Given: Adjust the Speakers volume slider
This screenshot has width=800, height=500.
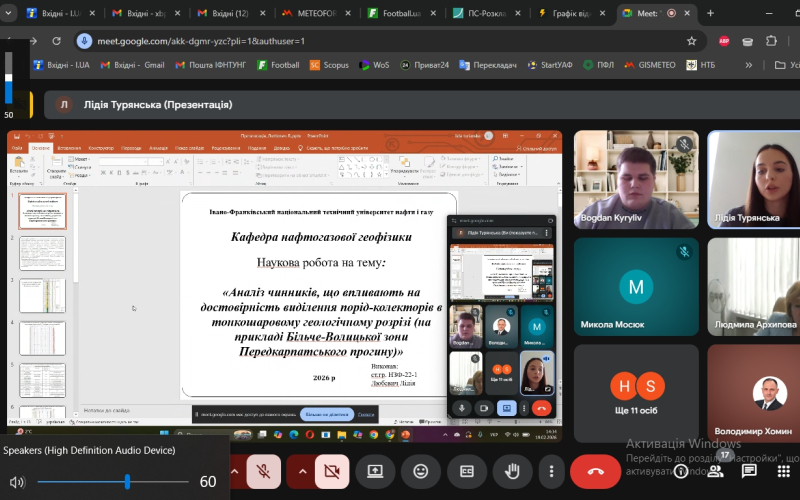Looking at the screenshot, I should [x=128, y=482].
